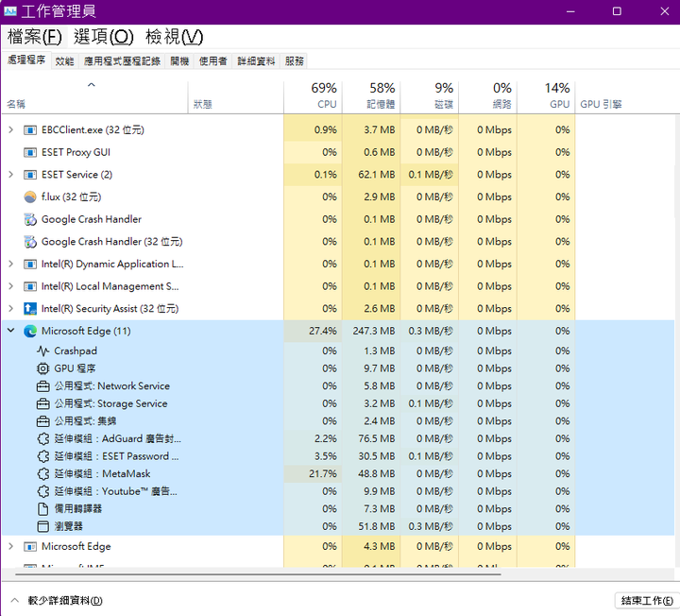
Task: Click the ESET Service process icon
Action: point(30,175)
